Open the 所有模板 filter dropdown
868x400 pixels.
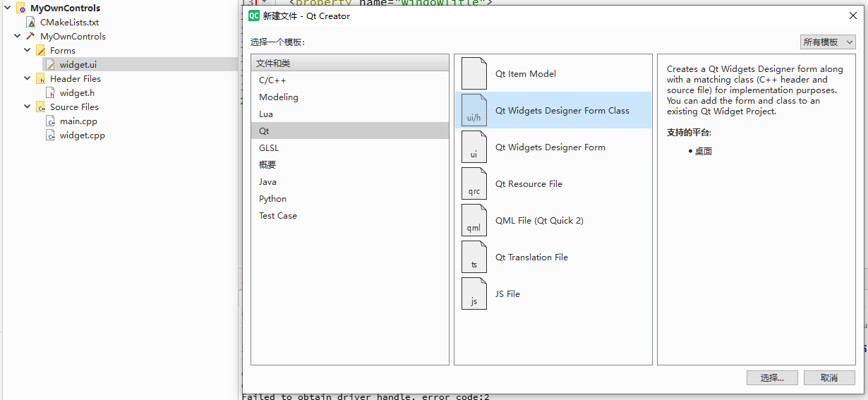click(x=828, y=42)
